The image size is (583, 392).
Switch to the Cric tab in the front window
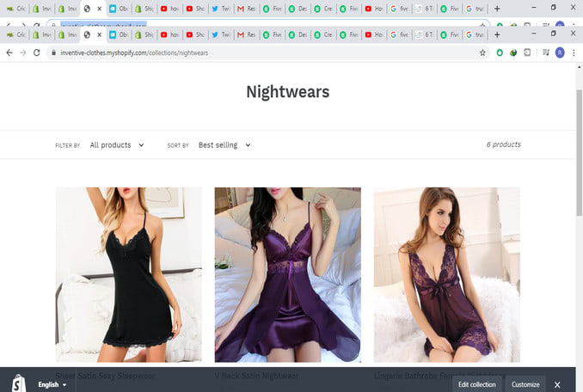(15, 34)
